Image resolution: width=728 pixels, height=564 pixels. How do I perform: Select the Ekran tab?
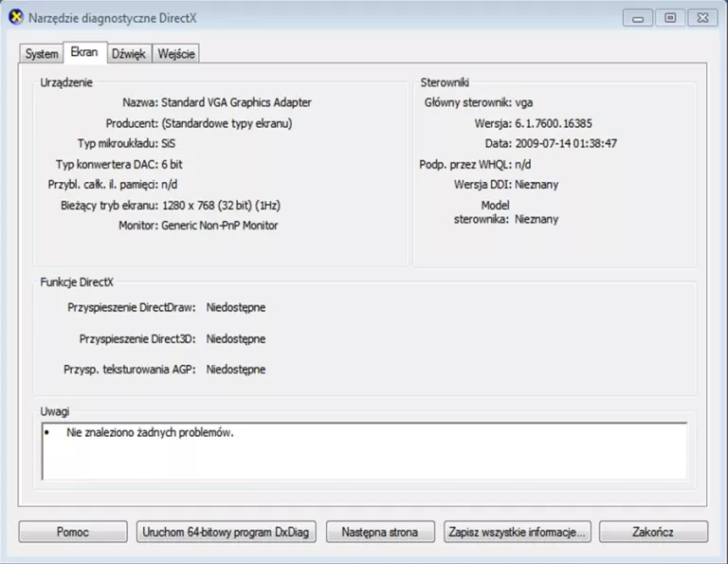tap(84, 53)
